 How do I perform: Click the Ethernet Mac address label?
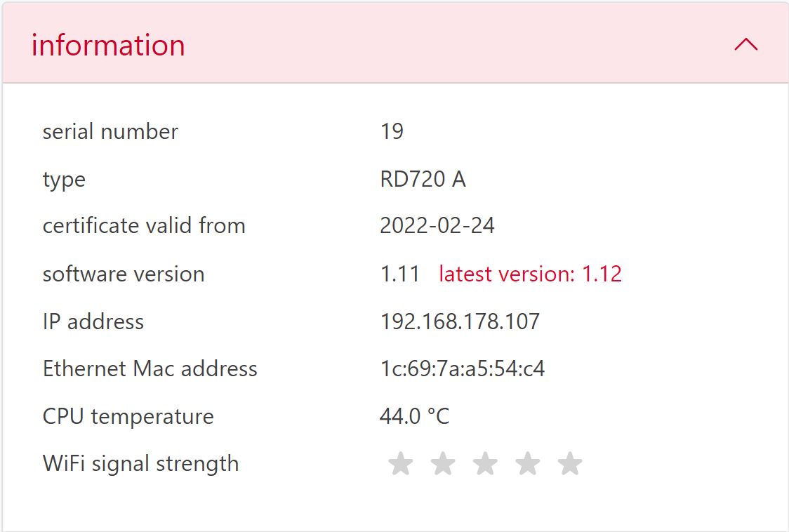coord(150,368)
